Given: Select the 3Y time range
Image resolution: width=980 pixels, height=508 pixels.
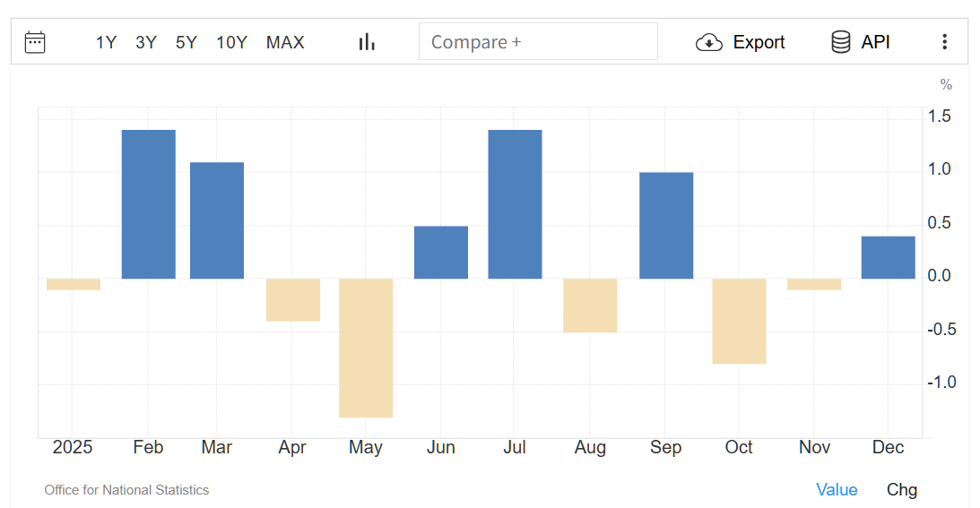Looking at the screenshot, I should click(146, 42).
